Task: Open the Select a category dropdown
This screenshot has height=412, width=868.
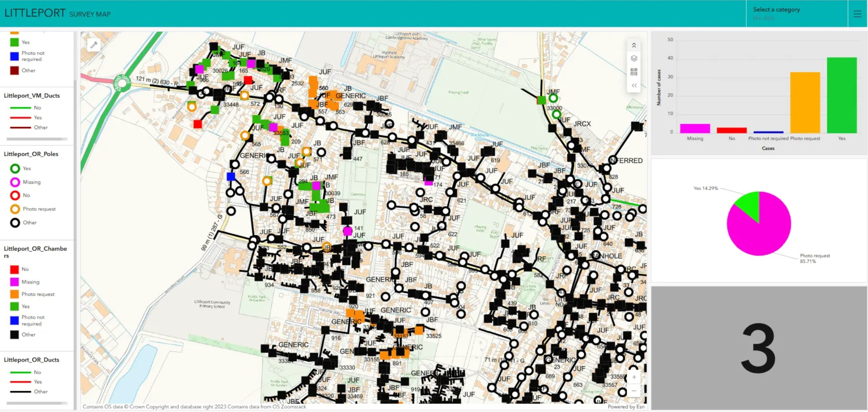Action: [797, 14]
